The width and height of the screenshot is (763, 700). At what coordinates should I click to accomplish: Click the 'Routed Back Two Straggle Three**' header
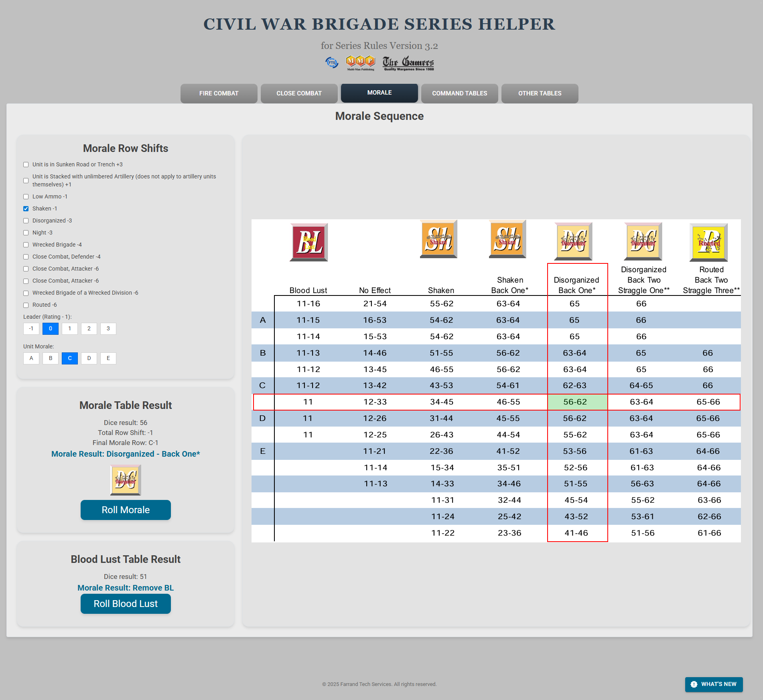(x=711, y=280)
